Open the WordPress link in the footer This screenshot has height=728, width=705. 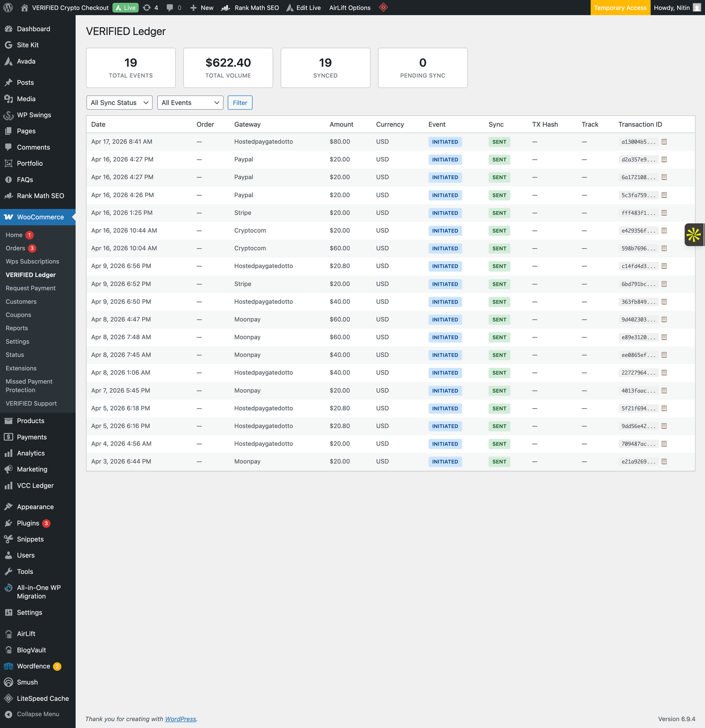180,719
